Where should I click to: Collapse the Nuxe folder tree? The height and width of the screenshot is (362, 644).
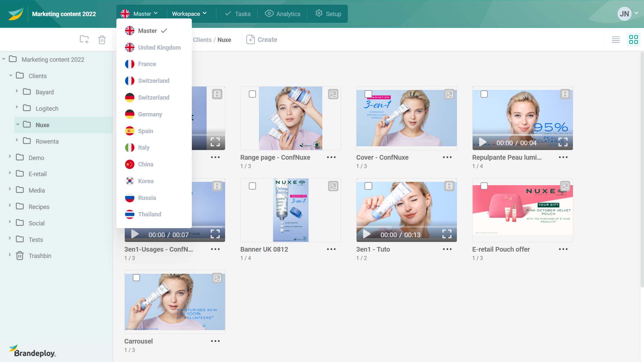point(18,125)
